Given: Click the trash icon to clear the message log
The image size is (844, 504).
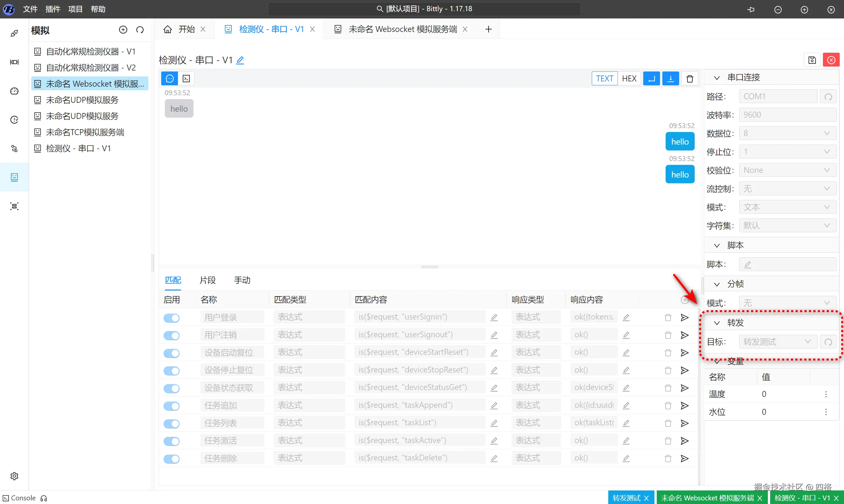Looking at the screenshot, I should pyautogui.click(x=689, y=79).
